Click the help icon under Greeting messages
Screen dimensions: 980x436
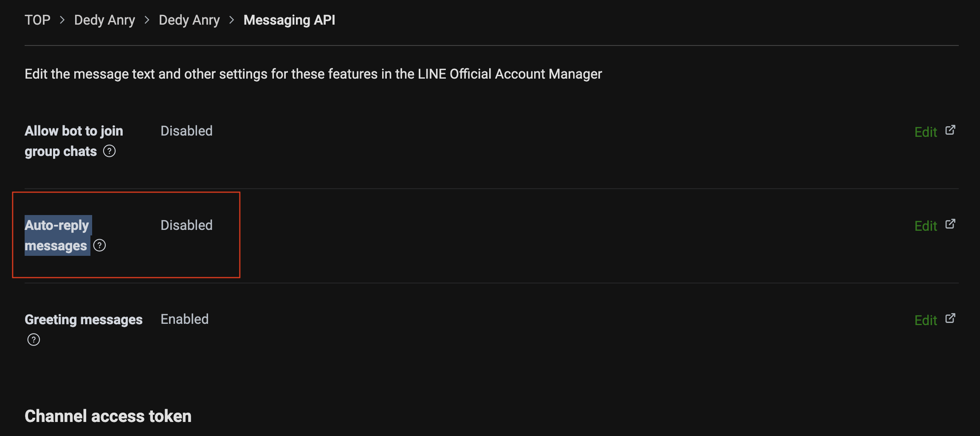coord(34,340)
